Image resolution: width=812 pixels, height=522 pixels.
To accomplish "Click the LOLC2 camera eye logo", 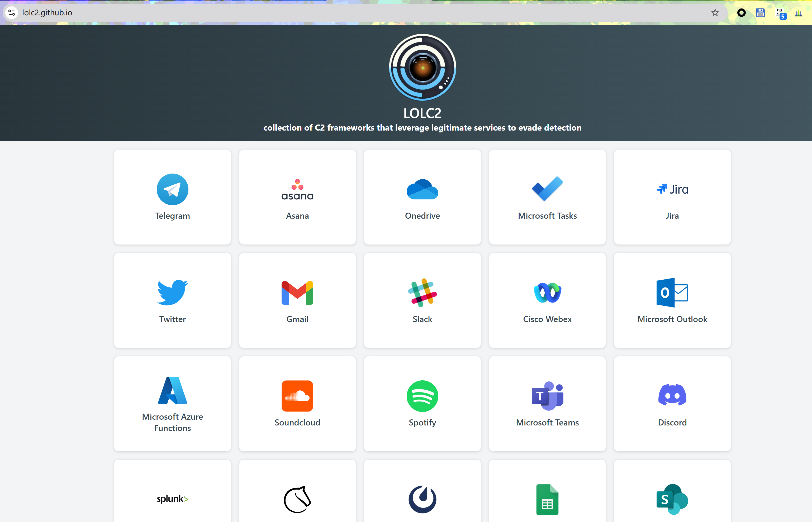I will (x=422, y=67).
